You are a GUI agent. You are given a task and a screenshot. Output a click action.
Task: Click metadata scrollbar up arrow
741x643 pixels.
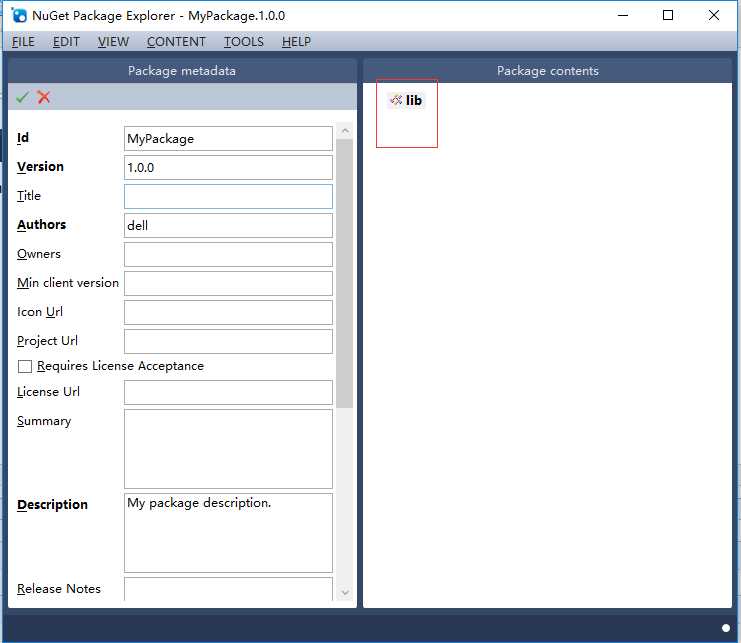pyautogui.click(x=345, y=131)
